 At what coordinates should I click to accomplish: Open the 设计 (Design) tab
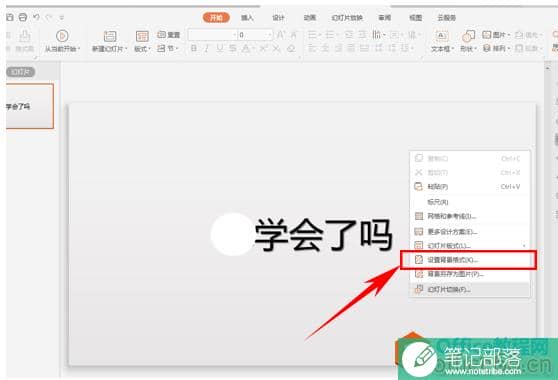point(278,18)
